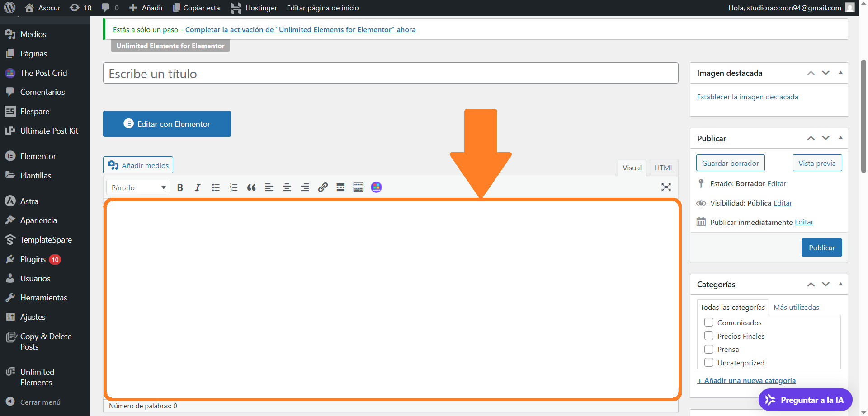Apply italic formatting in editor toolbar
868x416 pixels.
click(198, 187)
